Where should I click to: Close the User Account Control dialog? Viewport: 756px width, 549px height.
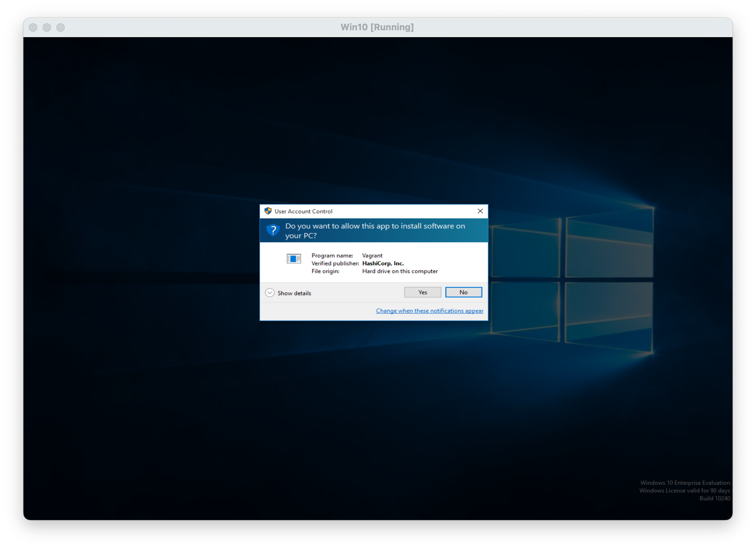click(x=480, y=211)
